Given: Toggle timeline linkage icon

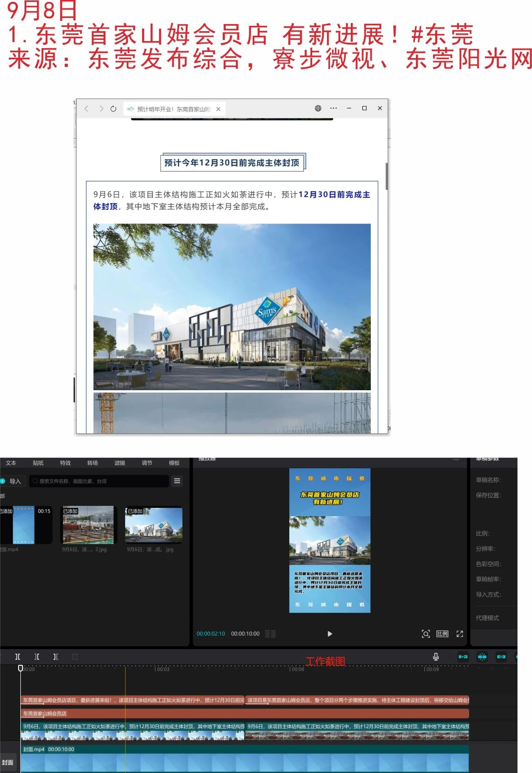Looking at the screenshot, I should (501, 657).
